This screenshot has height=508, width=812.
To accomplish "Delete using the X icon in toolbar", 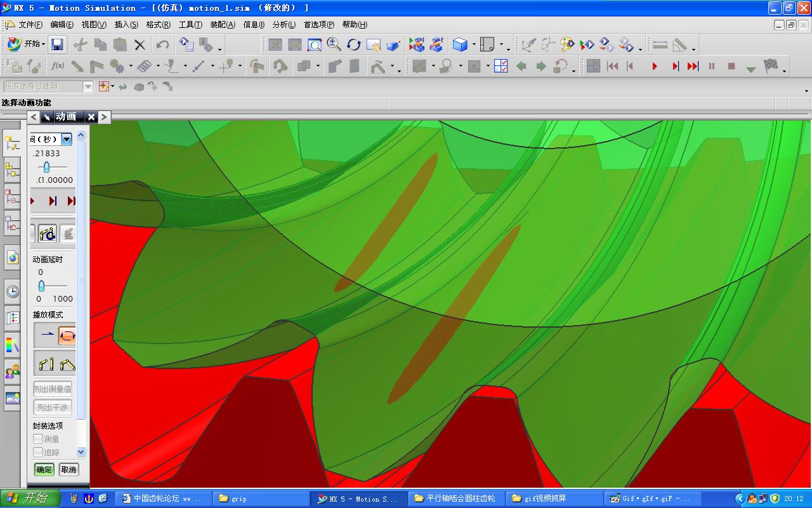I will [140, 44].
